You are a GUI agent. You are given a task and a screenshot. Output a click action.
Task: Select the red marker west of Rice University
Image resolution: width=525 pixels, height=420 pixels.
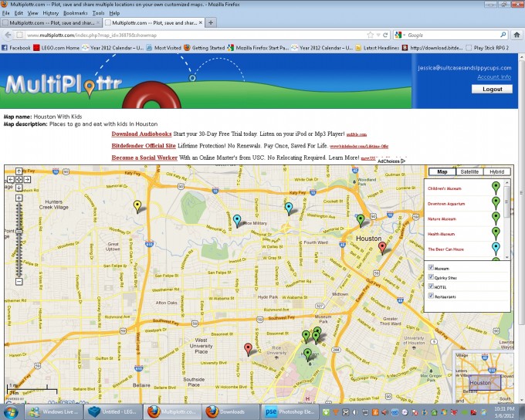(x=248, y=349)
